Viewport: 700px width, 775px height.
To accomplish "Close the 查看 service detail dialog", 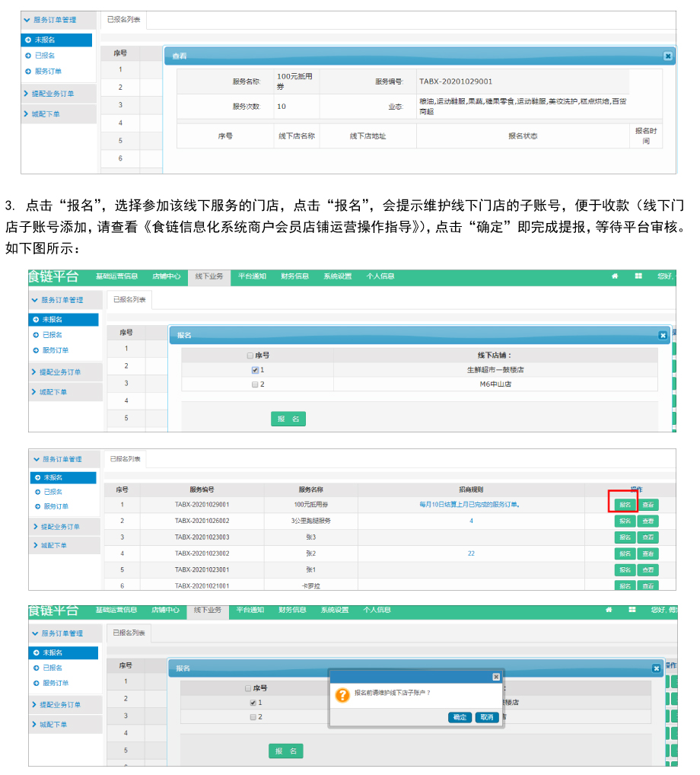I will [x=667, y=56].
